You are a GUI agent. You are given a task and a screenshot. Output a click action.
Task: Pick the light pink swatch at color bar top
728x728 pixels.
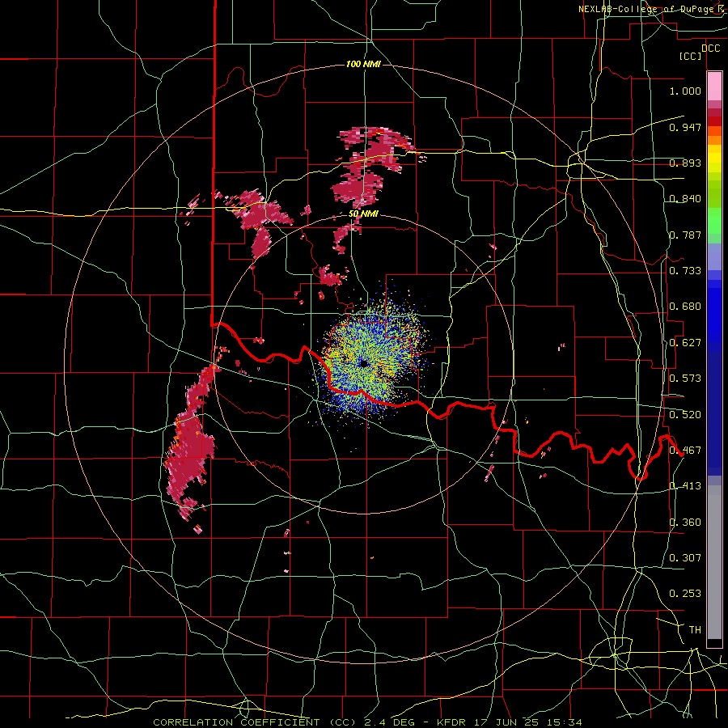tap(714, 86)
